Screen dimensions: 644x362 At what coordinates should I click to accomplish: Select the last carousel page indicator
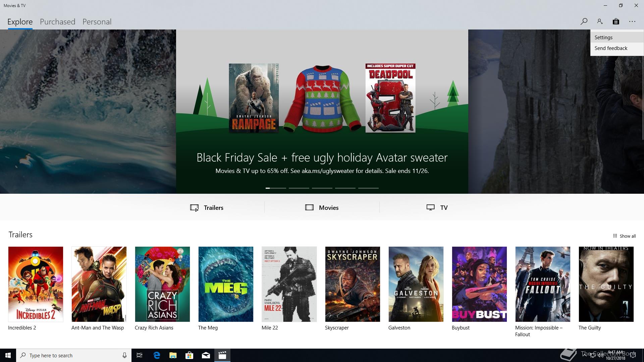pos(368,188)
